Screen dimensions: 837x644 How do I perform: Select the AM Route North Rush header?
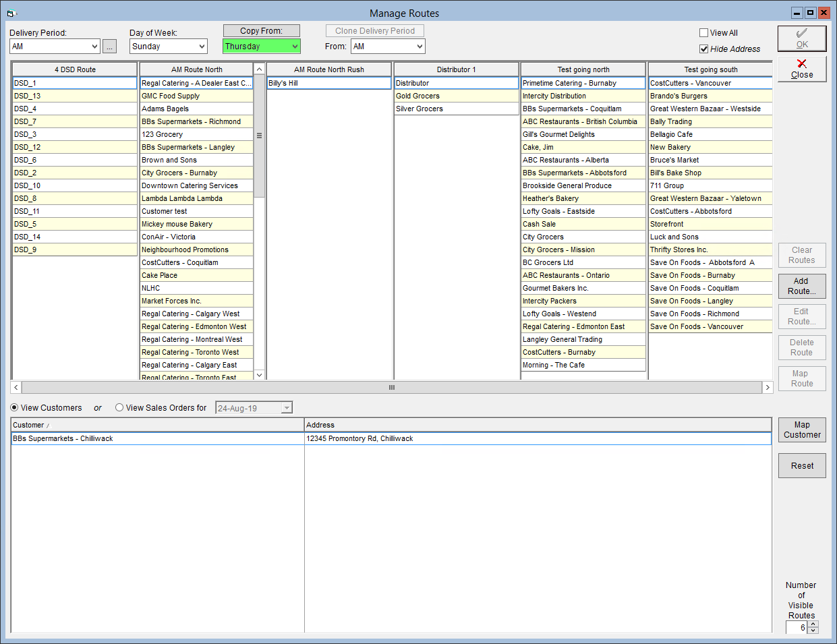pos(329,69)
